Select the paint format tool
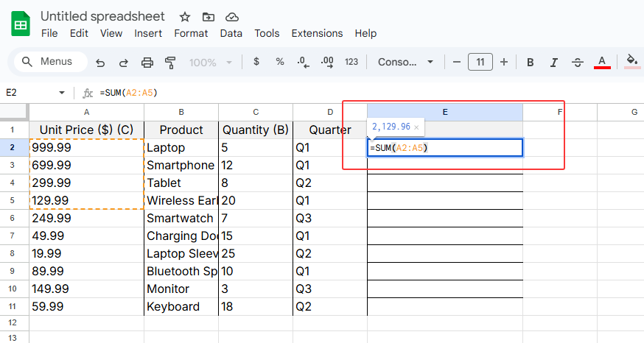The height and width of the screenshot is (343, 644). pyautogui.click(x=171, y=63)
